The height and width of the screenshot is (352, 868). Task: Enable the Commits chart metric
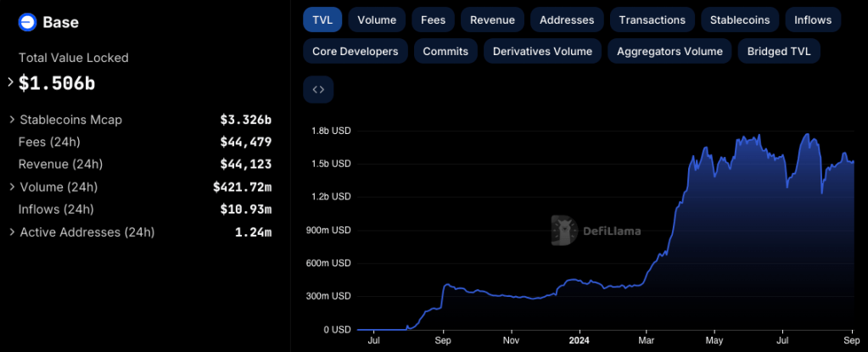(445, 51)
